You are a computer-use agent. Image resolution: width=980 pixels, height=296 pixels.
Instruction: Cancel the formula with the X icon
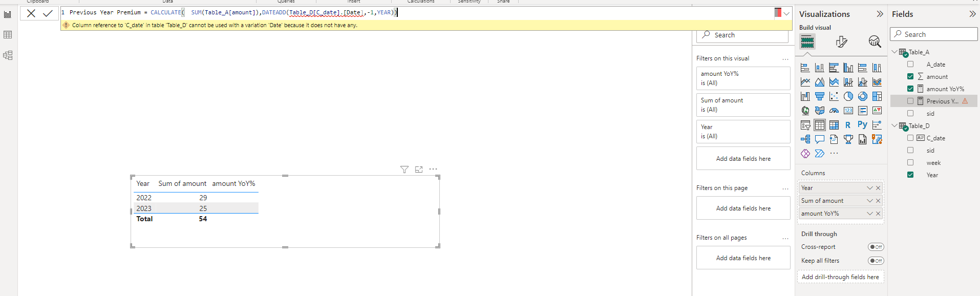[x=31, y=13]
